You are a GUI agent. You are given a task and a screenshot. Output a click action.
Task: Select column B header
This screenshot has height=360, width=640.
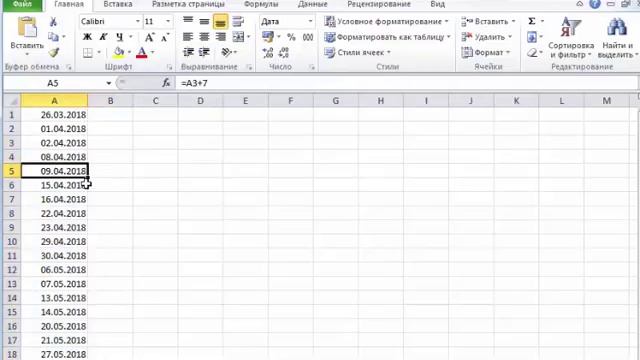tap(110, 101)
